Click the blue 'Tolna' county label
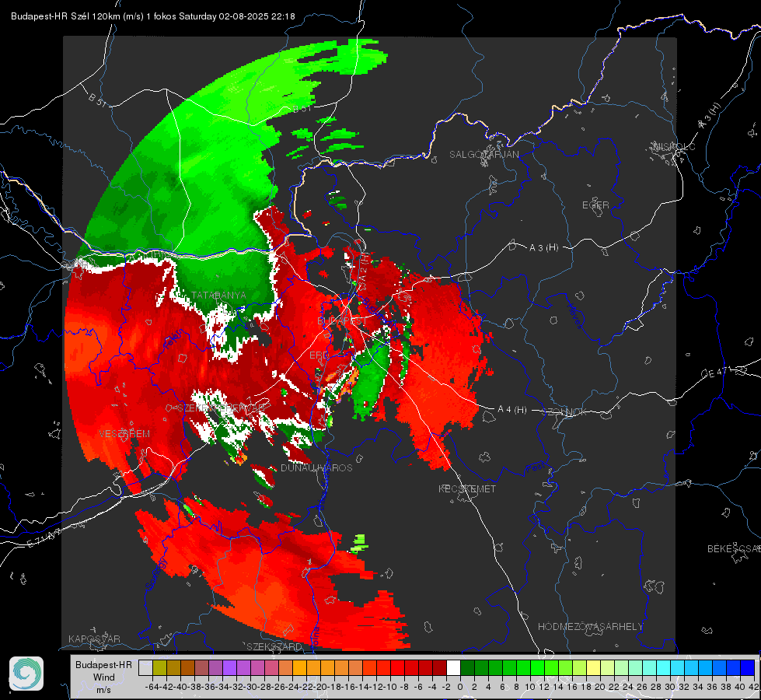Image resolution: width=761 pixels, height=700 pixels. click(x=315, y=637)
